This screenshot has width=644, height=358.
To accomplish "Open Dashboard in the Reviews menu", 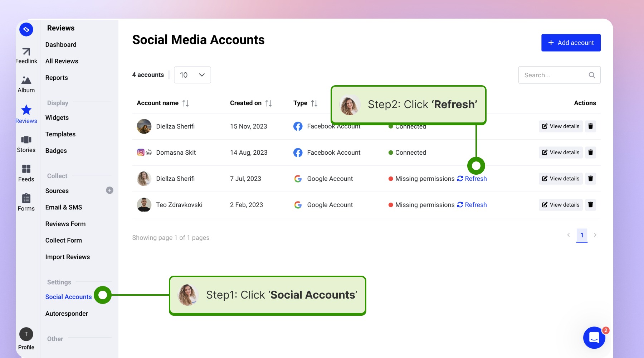I will [x=61, y=45].
